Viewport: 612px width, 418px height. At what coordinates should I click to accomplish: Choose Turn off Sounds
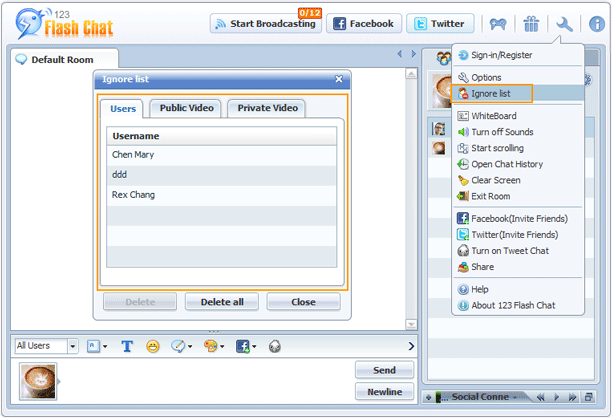[518, 132]
